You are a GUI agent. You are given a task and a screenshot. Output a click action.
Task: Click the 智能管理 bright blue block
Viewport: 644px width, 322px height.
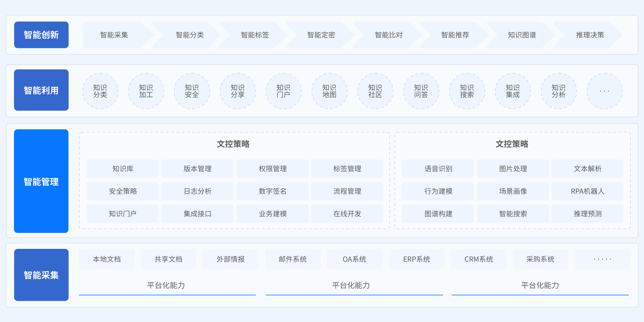[x=41, y=181]
